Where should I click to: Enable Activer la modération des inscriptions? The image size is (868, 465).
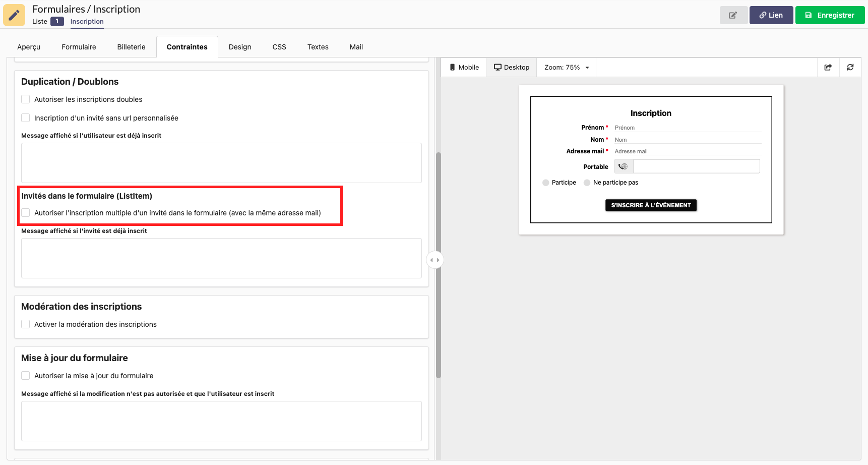pyautogui.click(x=26, y=324)
